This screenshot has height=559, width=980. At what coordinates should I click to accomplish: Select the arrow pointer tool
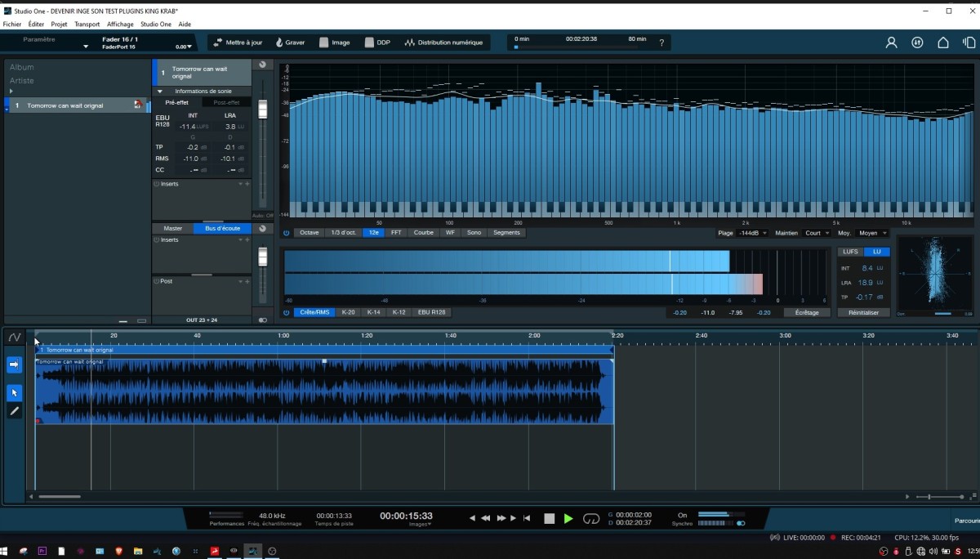[x=14, y=392]
